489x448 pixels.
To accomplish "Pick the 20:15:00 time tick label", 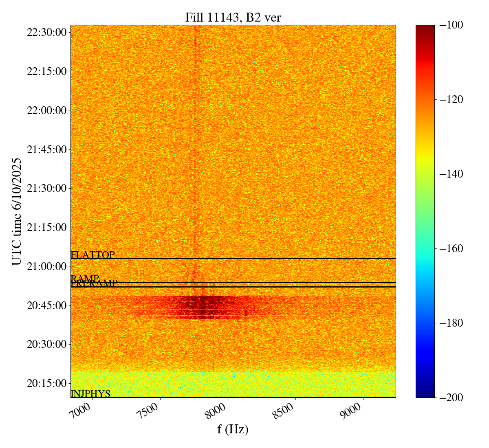I will click(46, 383).
